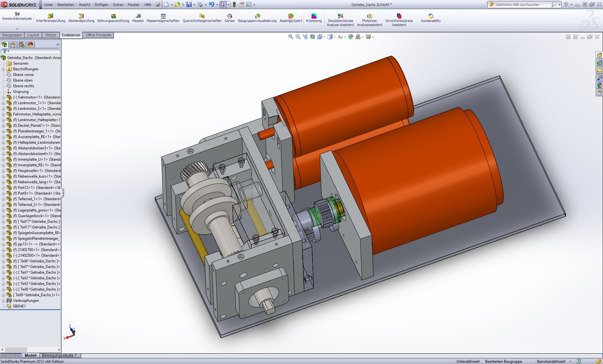Viewport: 603px width, 364px height.
Task: Switch to Bewegungsstudie 1 tab
Action: click(x=59, y=356)
